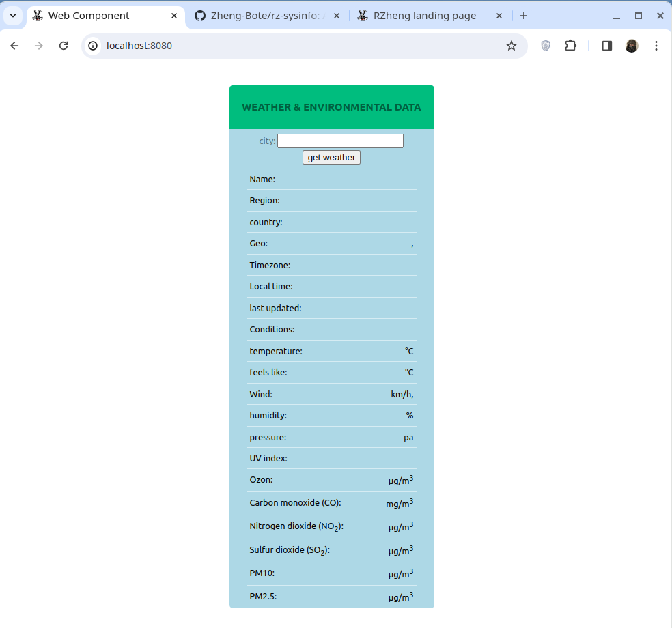Open a new tab with plus button
This screenshot has height=628, width=672.
click(524, 16)
